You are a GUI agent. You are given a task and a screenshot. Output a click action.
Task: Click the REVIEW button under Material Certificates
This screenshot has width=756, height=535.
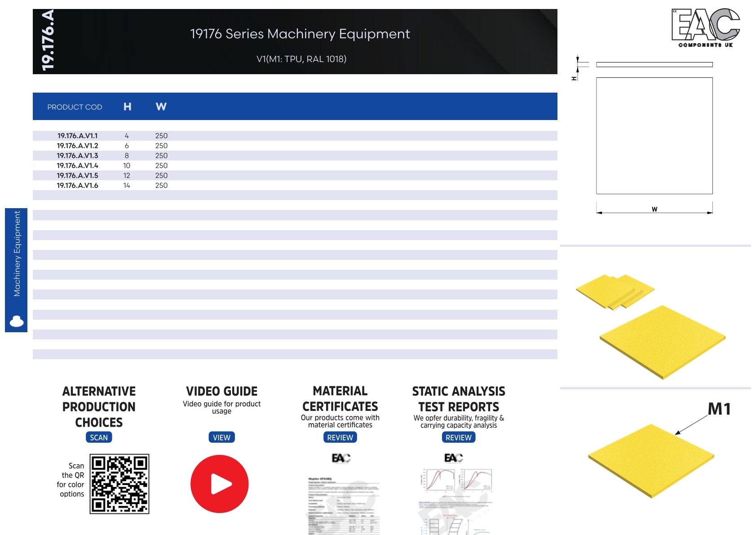click(340, 437)
